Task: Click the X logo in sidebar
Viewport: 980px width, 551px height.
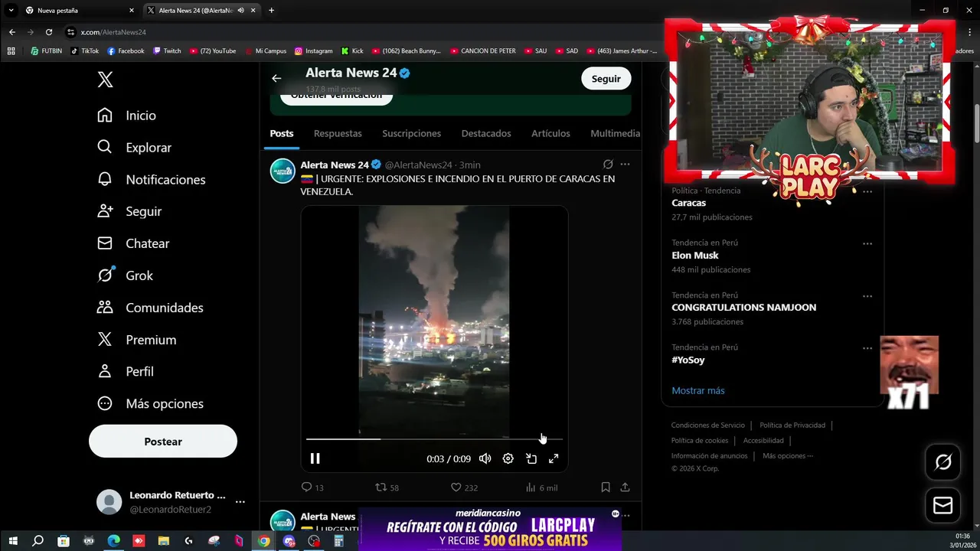Action: (106, 80)
